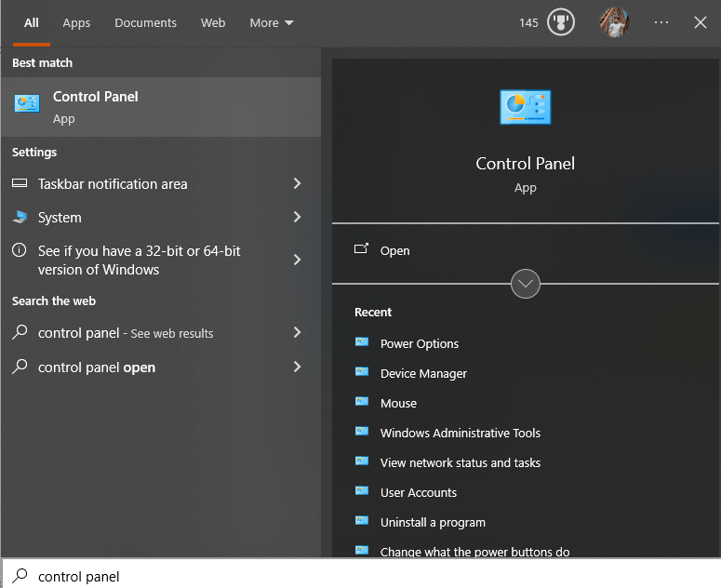721x588 pixels.
Task: Open recent item Device Manager
Action: pyautogui.click(x=423, y=374)
